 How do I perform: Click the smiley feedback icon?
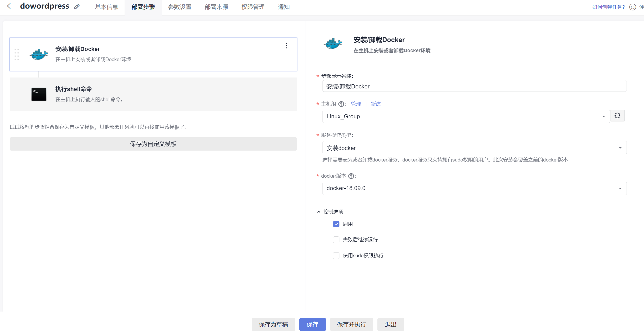(x=633, y=7)
